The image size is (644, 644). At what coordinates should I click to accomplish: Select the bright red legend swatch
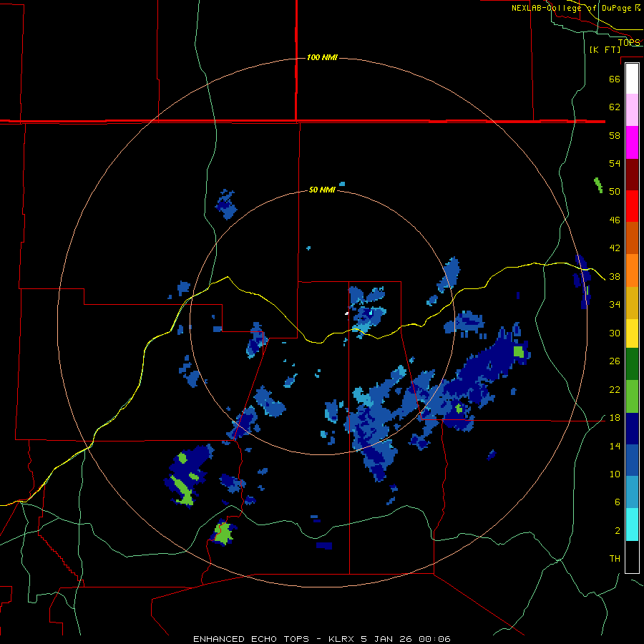(632, 206)
